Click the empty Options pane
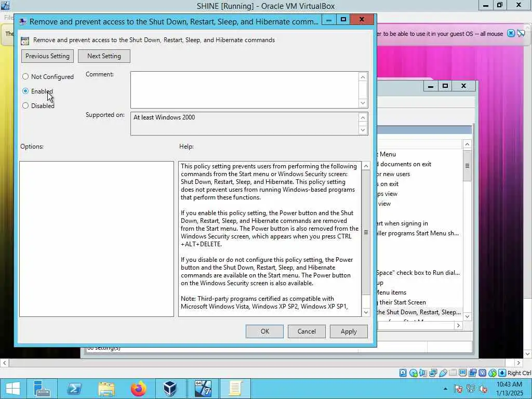 click(x=97, y=239)
